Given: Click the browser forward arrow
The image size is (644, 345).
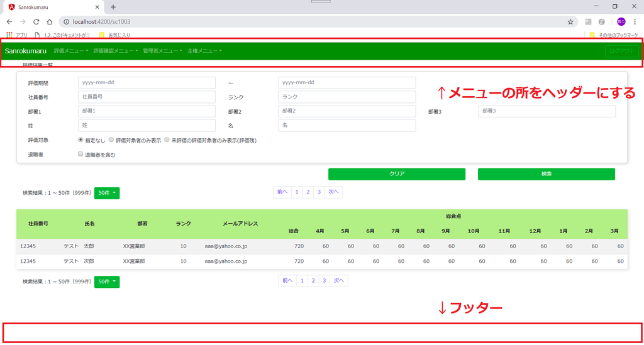Looking at the screenshot, I should pyautogui.click(x=23, y=22).
